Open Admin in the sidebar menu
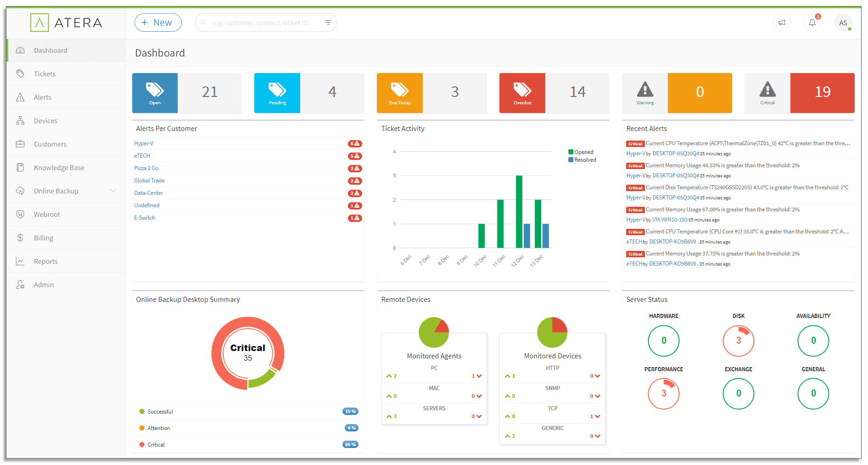The image size is (868, 465). coord(66,285)
